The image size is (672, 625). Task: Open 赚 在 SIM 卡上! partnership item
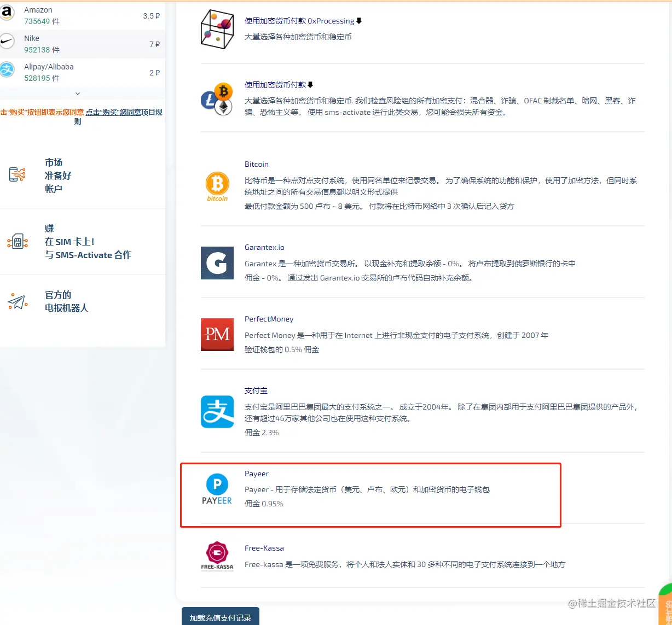(x=88, y=242)
